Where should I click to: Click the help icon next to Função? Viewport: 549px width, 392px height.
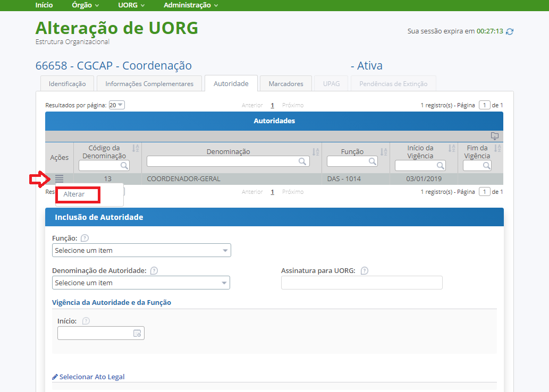(x=85, y=237)
